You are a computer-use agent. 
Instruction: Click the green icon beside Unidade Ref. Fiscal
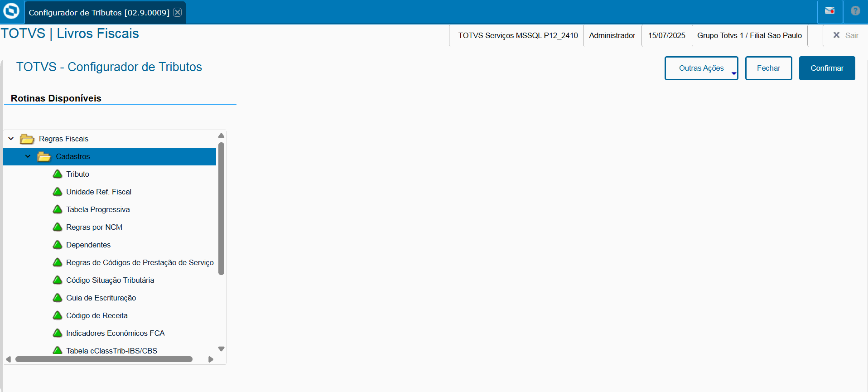point(58,192)
